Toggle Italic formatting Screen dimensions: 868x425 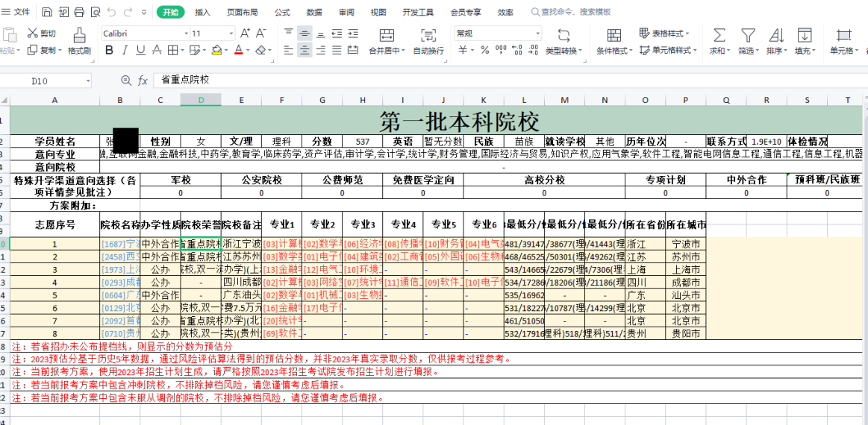[125, 51]
